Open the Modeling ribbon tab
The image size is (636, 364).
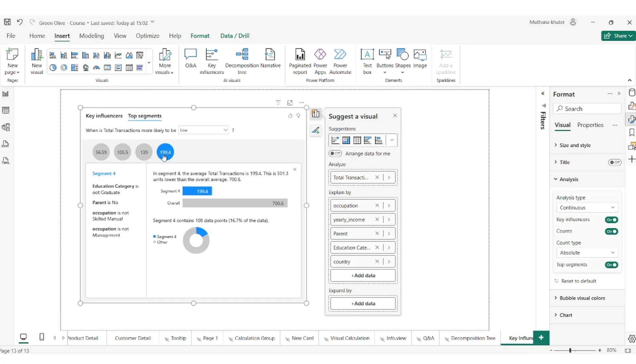(x=91, y=36)
